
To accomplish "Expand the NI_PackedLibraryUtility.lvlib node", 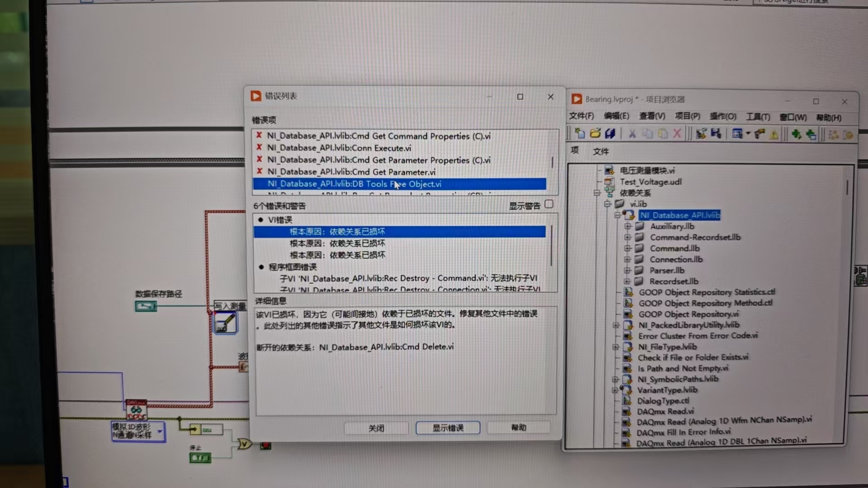I will point(616,325).
